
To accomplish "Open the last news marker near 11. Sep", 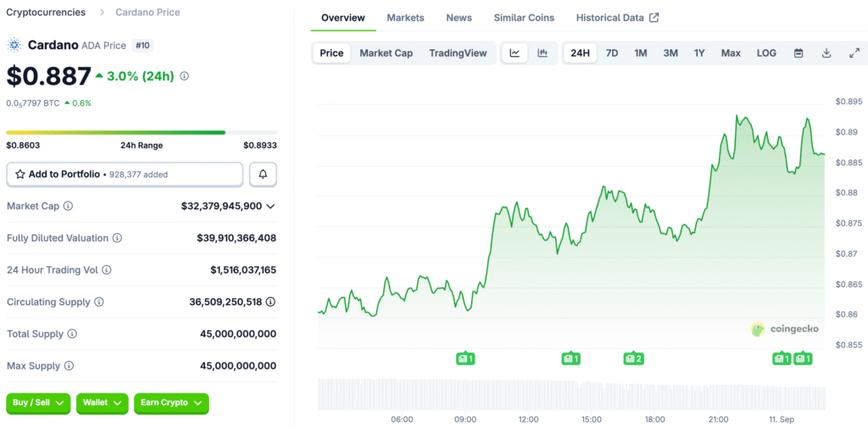I will point(803,359).
